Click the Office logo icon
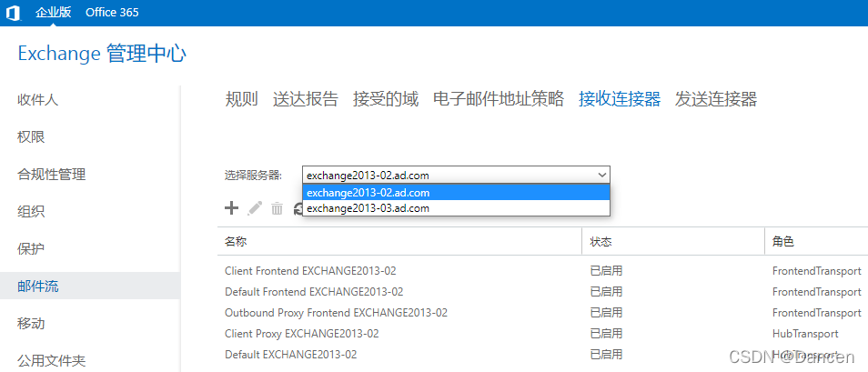Screen dimensions: 868x372 click(x=14, y=12)
